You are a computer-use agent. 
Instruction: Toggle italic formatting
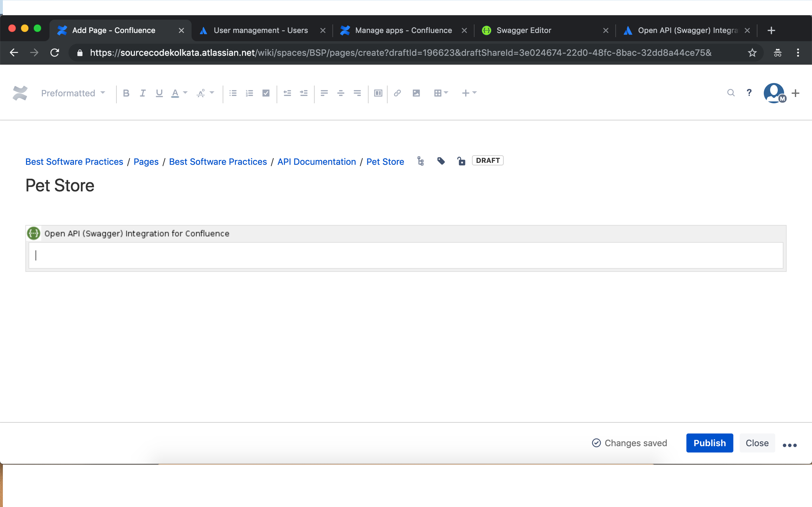(x=143, y=93)
